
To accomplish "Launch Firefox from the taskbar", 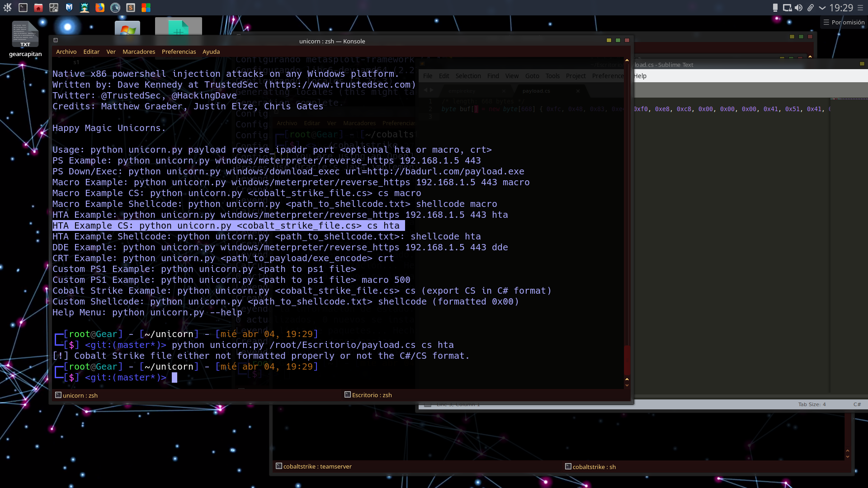I will [100, 7].
